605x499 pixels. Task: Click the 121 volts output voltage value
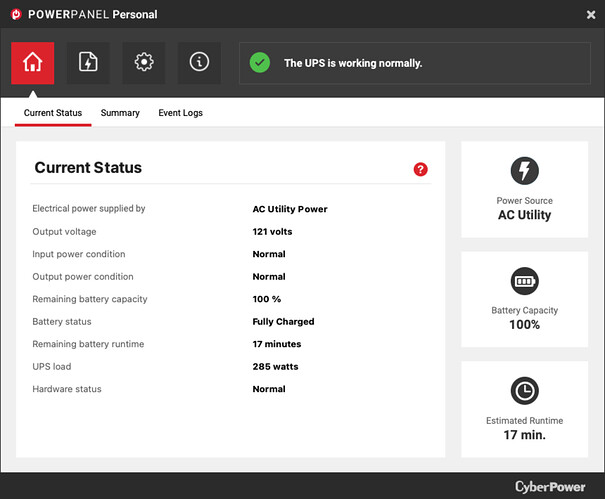click(x=272, y=232)
